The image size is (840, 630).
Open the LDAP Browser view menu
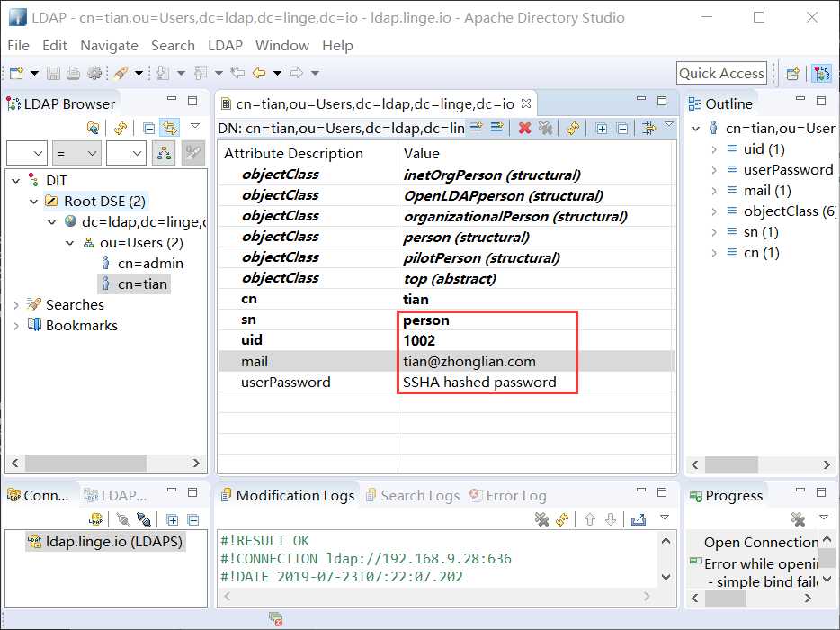click(x=195, y=126)
